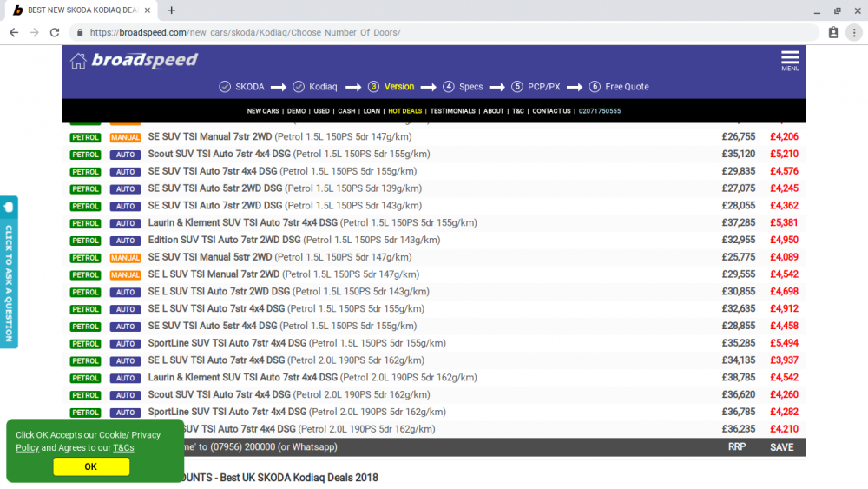Select SE SUV TSI Manual 7str 2WD
The height and width of the screenshot is (489, 868).
tap(279, 136)
